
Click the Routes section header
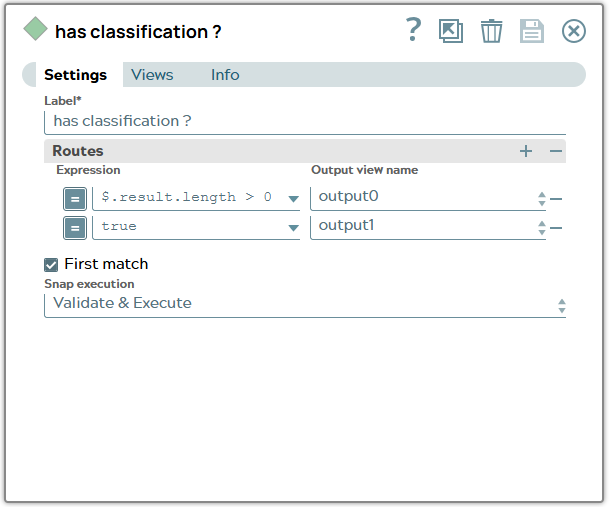[x=305, y=151]
